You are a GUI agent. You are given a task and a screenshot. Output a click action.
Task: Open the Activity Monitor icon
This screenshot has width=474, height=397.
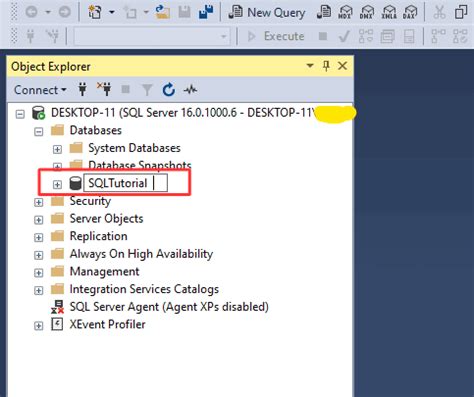(190, 90)
